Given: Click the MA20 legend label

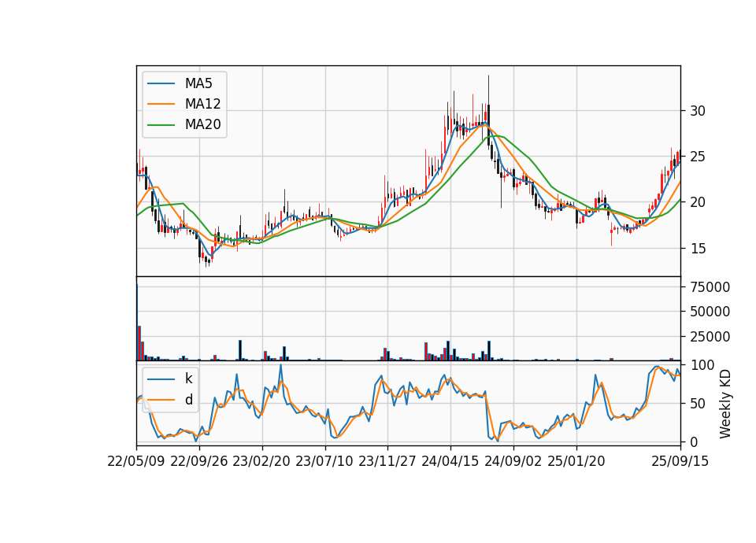Looking at the screenshot, I should click(x=202, y=124).
